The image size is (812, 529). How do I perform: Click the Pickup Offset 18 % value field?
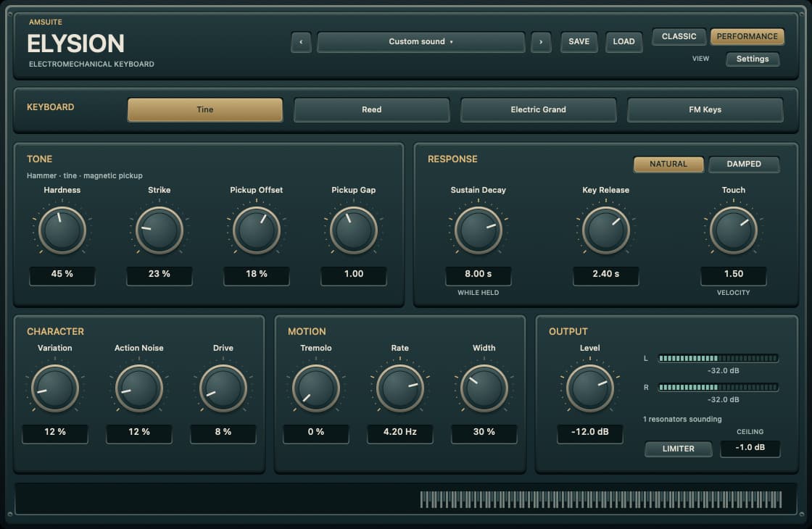pyautogui.click(x=257, y=275)
